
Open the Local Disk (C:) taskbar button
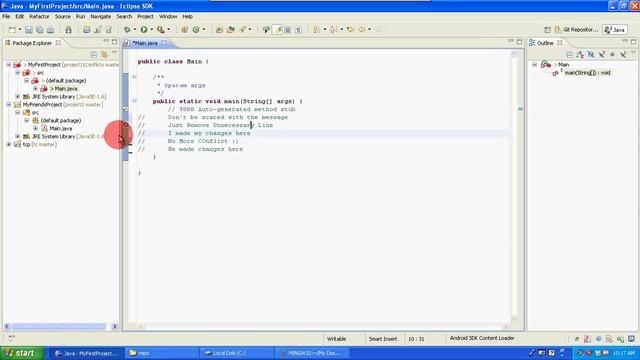click(237, 353)
